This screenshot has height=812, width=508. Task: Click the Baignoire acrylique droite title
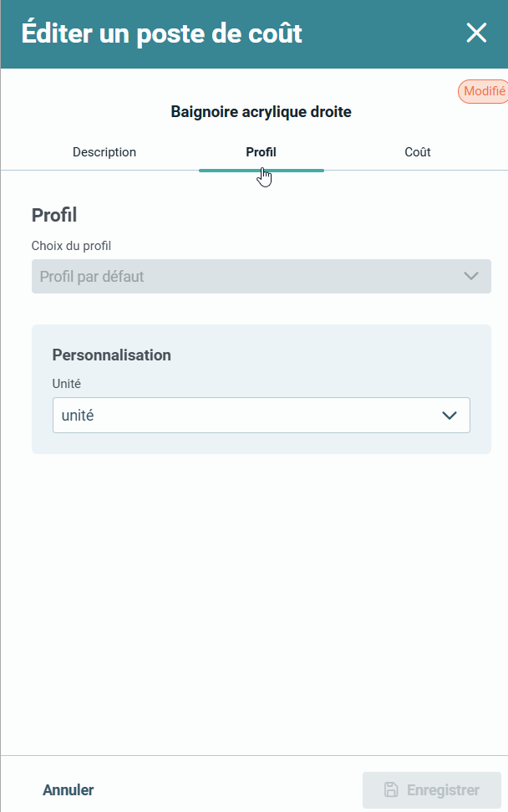pos(261,111)
